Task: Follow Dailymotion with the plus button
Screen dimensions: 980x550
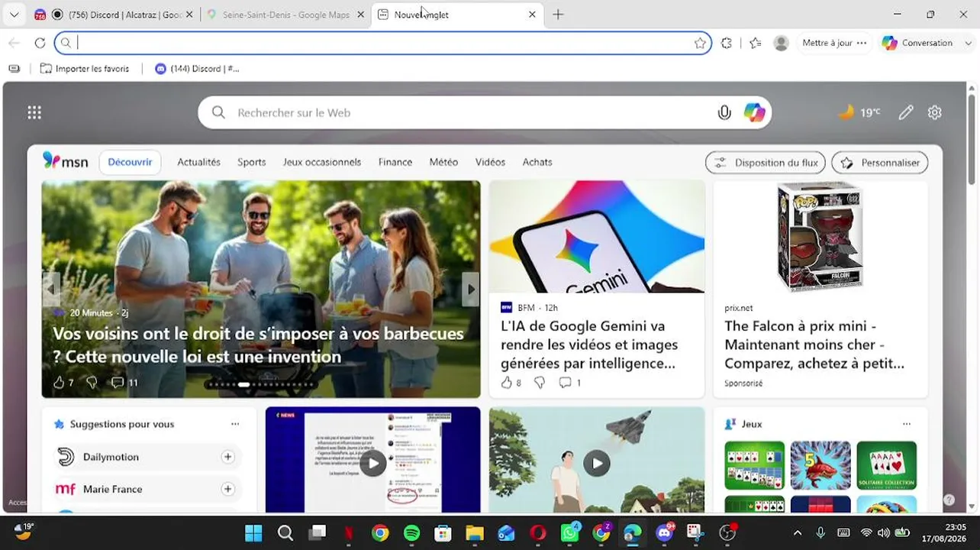Action: [227, 457]
